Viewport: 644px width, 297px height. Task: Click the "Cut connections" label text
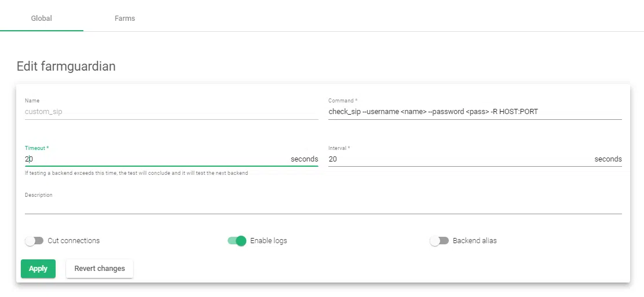(74, 241)
